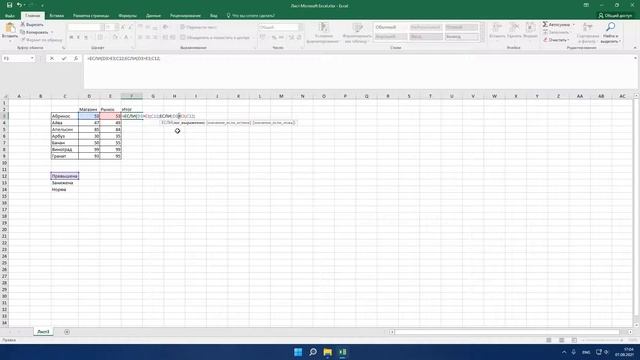Click Share (Общий доступ) button
Viewport: 640px width, 360px height.
(615, 16)
